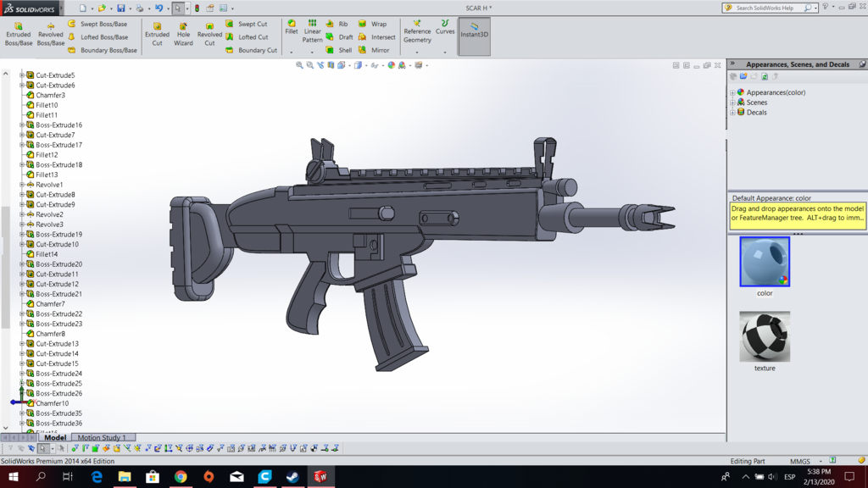Switch to the Model tab
Image resolution: width=868 pixels, height=488 pixels.
tap(55, 437)
